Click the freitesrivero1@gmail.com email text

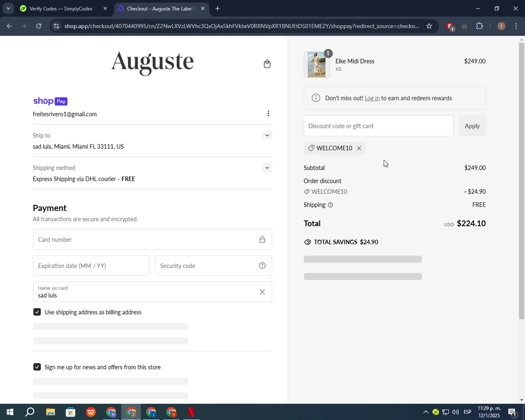tap(65, 114)
